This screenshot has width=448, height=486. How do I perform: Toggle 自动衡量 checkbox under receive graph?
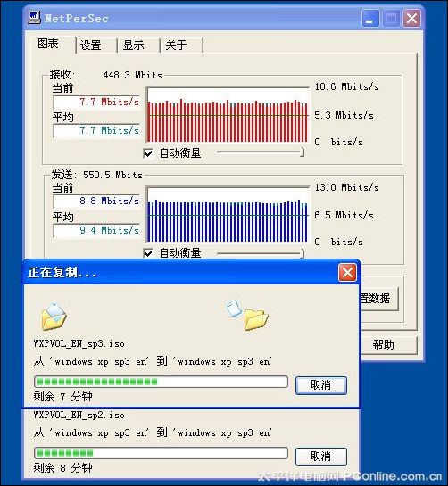click(x=149, y=153)
